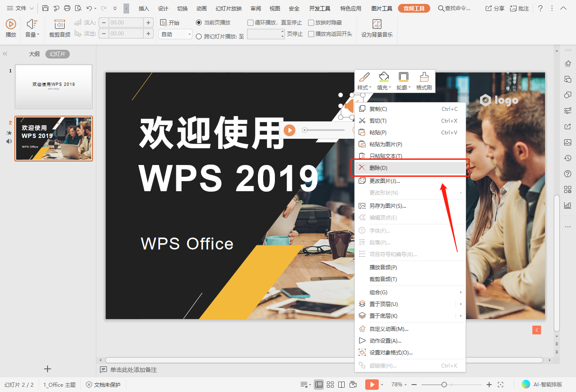Image resolution: width=576 pixels, height=392 pixels.
Task: Click the Undo arrow icon
Action: pos(89,8)
